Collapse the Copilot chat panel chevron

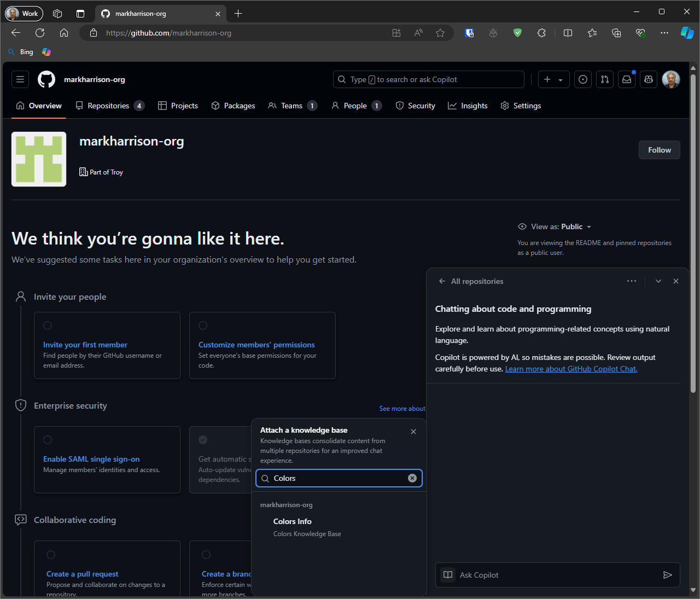pyautogui.click(x=658, y=281)
